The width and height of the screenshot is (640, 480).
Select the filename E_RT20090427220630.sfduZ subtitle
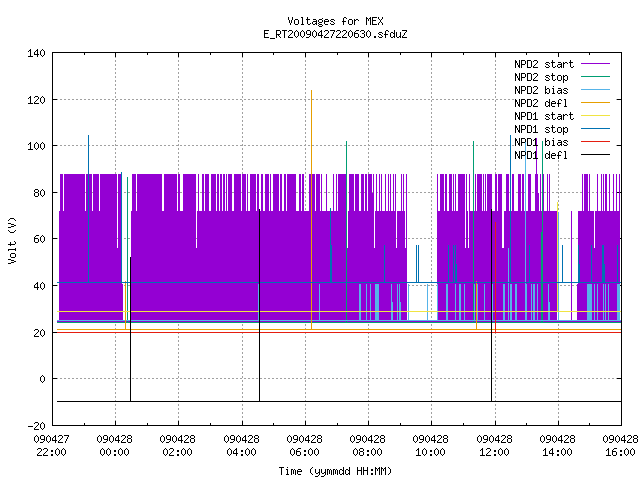(x=335, y=34)
